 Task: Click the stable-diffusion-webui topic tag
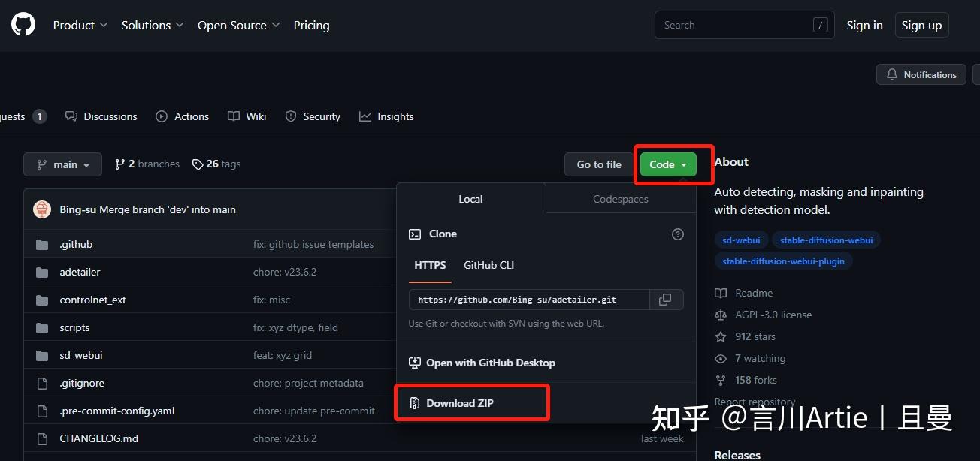pyautogui.click(x=826, y=240)
